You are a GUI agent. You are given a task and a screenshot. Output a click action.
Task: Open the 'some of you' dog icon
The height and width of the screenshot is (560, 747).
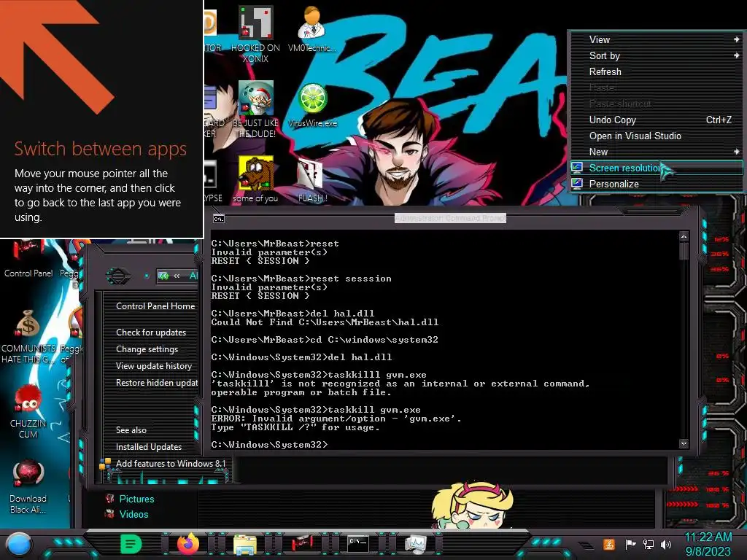click(255, 179)
